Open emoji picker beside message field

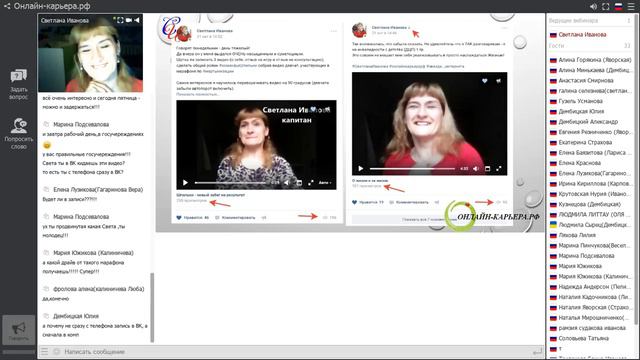pyautogui.click(x=56, y=351)
